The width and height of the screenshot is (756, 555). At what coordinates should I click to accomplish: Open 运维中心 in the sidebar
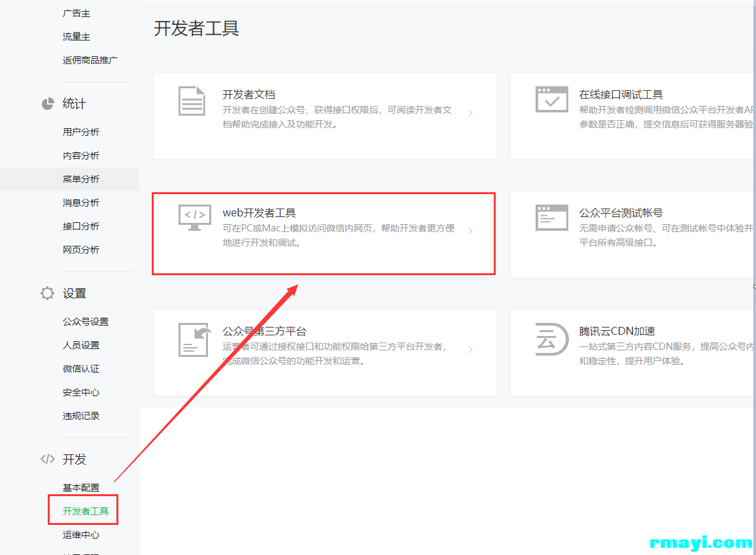(81, 535)
